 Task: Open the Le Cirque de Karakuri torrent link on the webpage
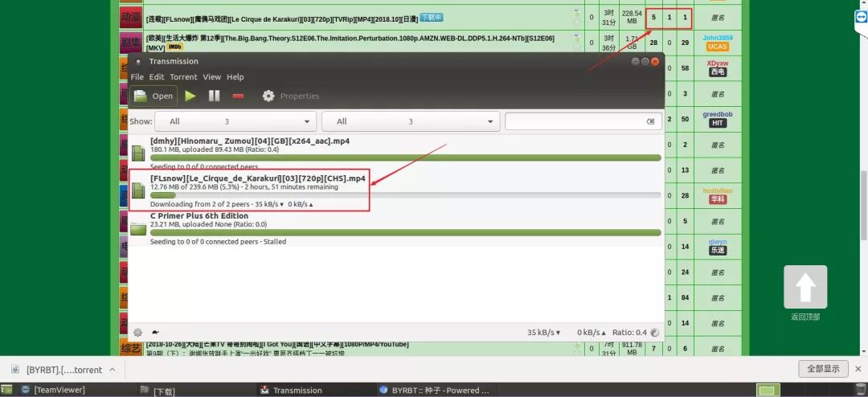282,18
